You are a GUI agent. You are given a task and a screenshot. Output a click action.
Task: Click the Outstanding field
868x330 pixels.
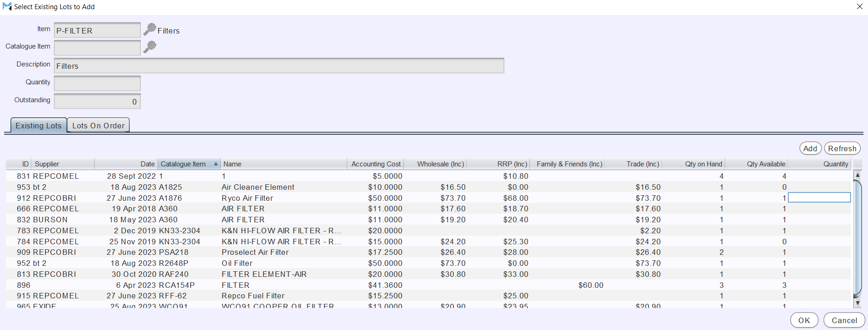click(x=97, y=101)
